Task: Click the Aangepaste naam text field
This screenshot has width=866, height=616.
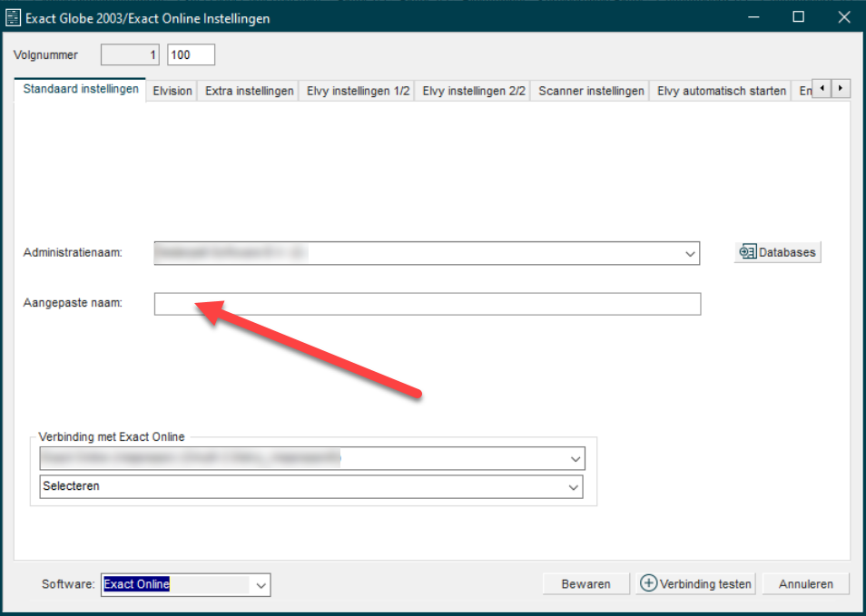Action: pos(427,304)
